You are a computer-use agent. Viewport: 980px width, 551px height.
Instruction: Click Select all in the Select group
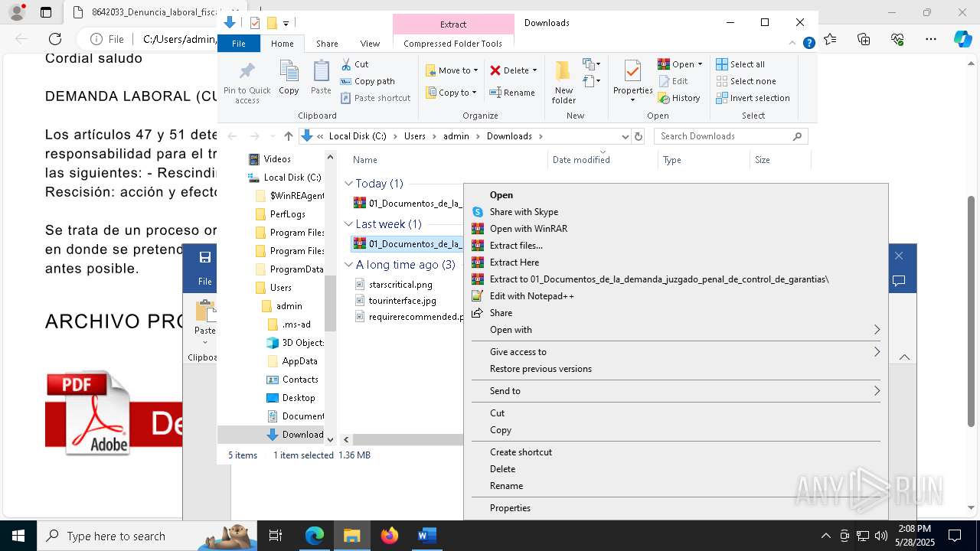tap(740, 64)
